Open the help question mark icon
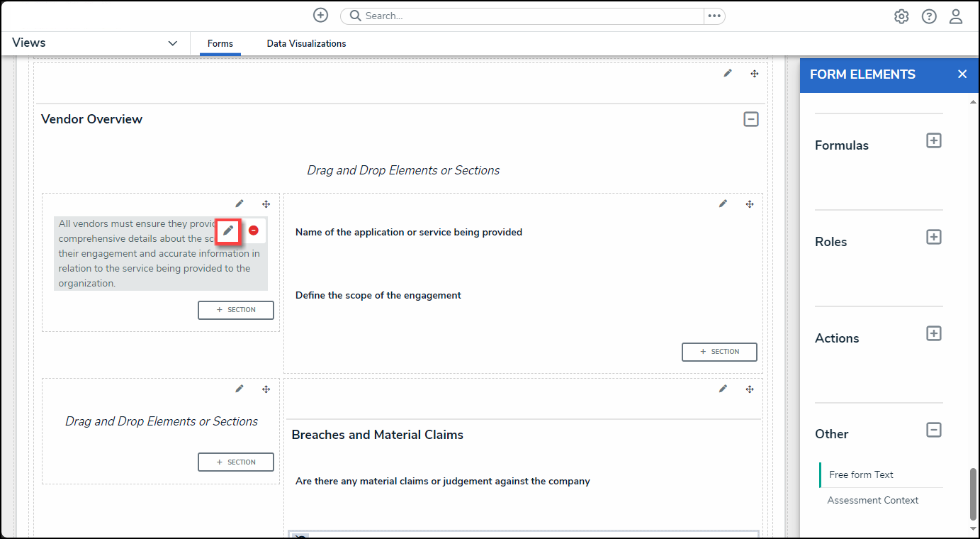The height and width of the screenshot is (539, 980). click(928, 16)
